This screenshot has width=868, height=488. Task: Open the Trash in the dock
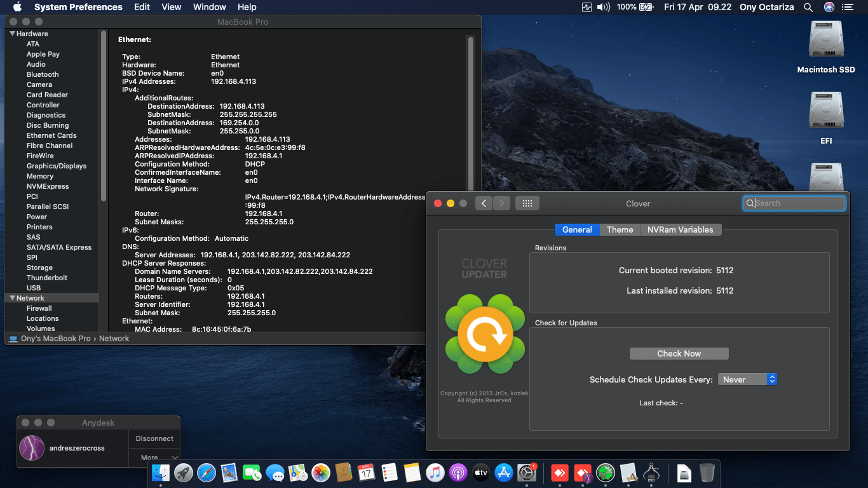tap(707, 473)
